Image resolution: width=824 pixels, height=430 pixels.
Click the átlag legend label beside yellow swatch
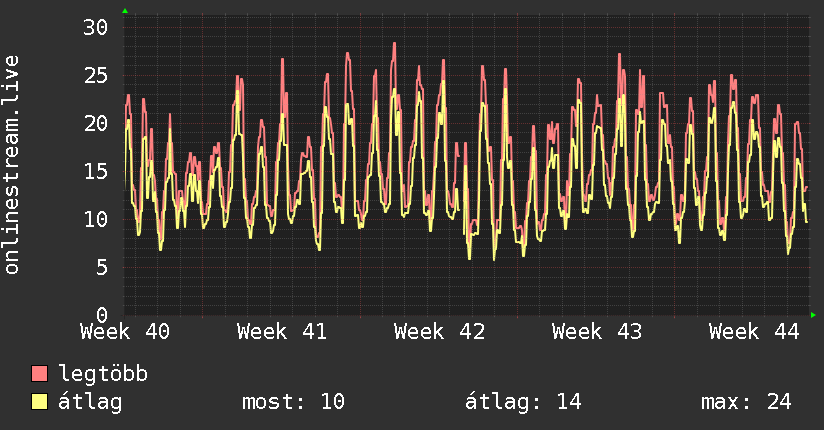pos(90,402)
